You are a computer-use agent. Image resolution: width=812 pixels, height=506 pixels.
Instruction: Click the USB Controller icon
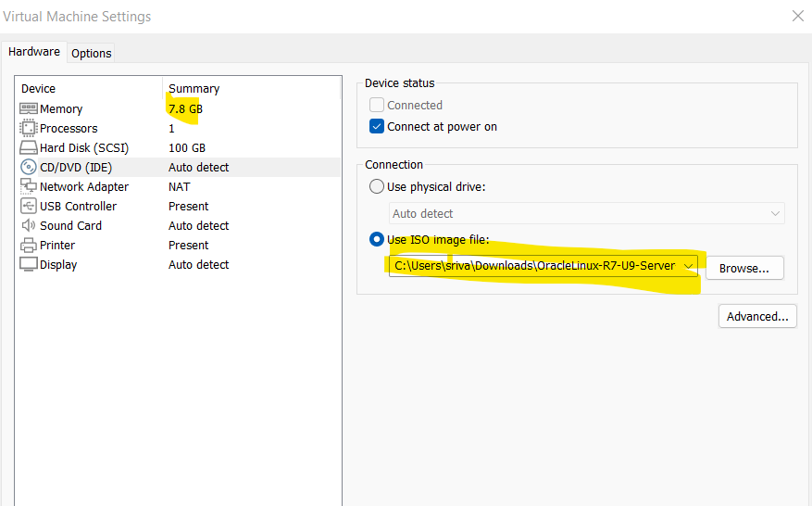pyautogui.click(x=29, y=206)
